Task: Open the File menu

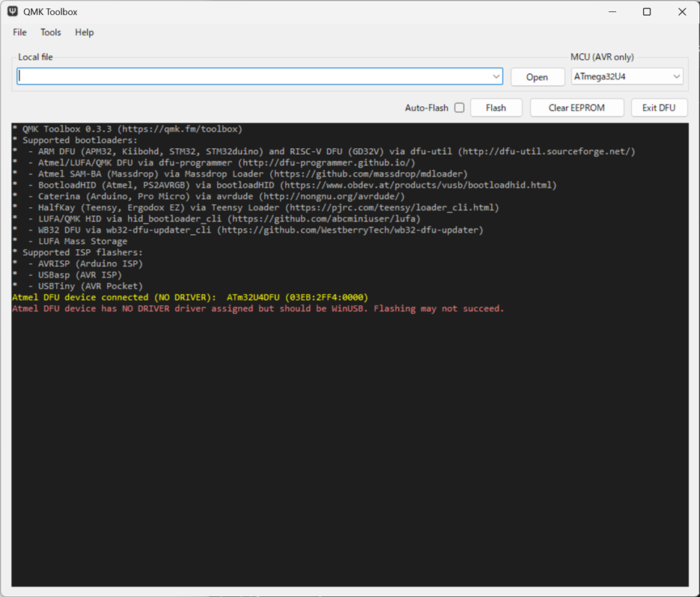Action: click(20, 32)
